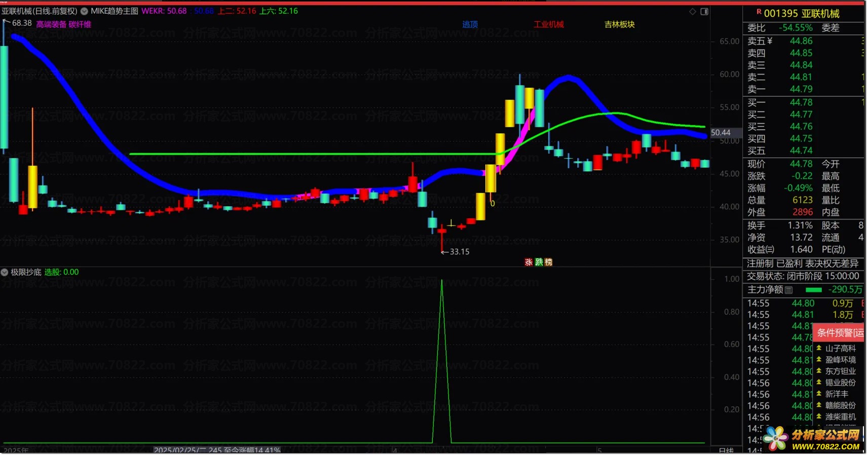
Task: Click the ¥ symbol next to 卖五
Action: [x=770, y=41]
